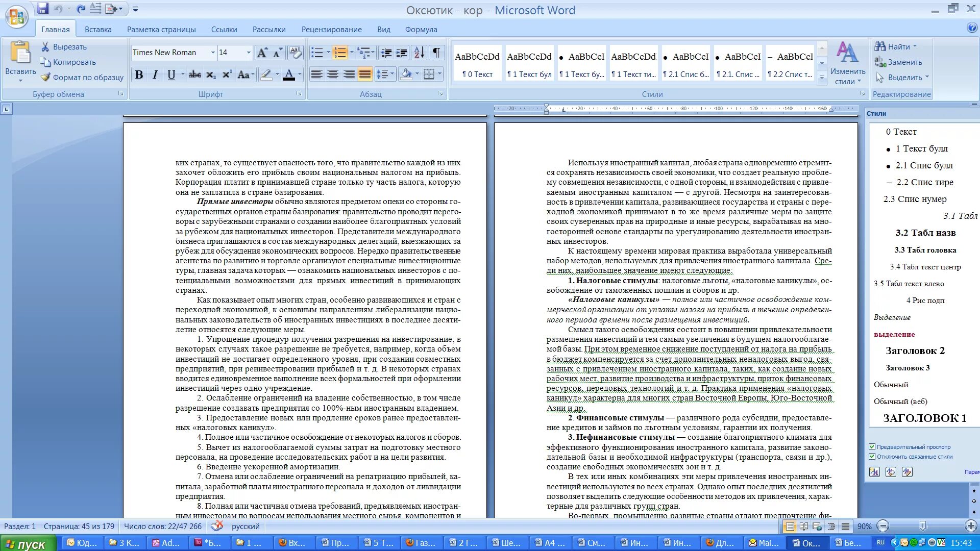Open the Рецензирование ribbon tab
Screen dimensions: 980x551
click(x=331, y=30)
